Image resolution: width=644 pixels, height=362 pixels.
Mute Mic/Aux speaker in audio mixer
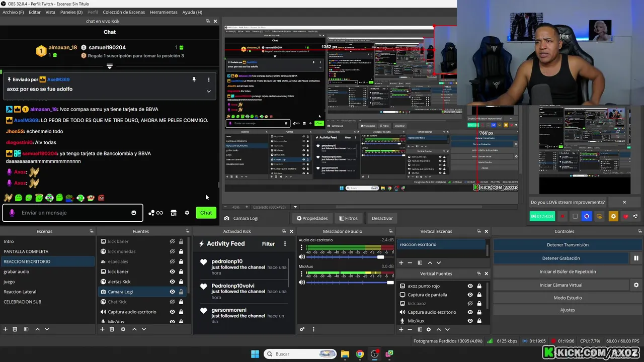pos(302,283)
